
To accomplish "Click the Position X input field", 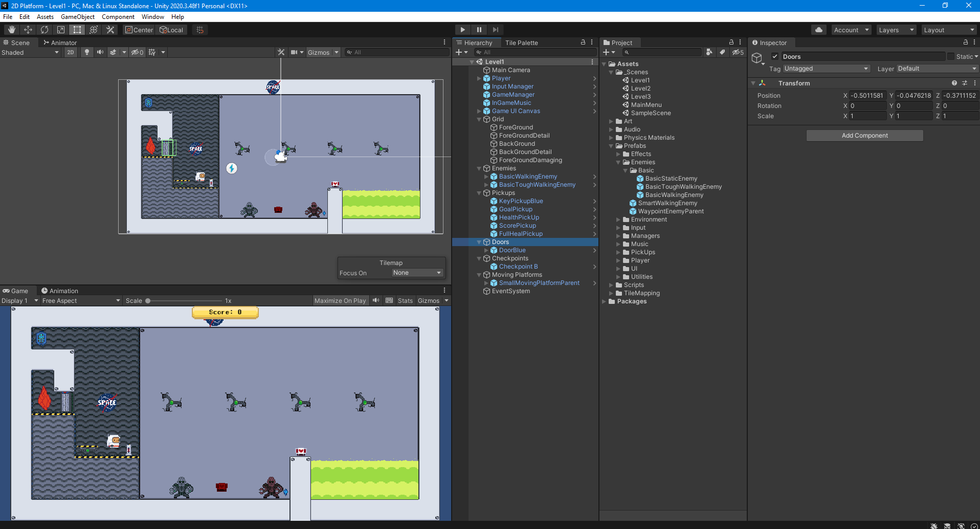I will coord(868,95).
